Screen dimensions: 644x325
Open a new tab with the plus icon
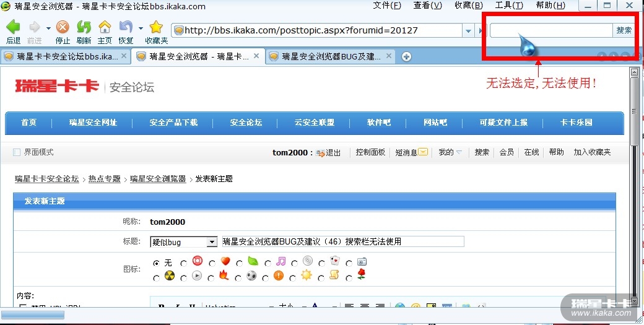tap(406, 56)
